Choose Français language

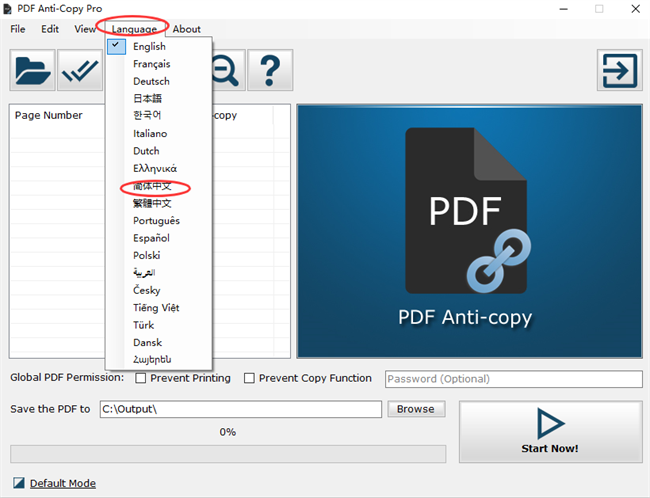pos(159,64)
